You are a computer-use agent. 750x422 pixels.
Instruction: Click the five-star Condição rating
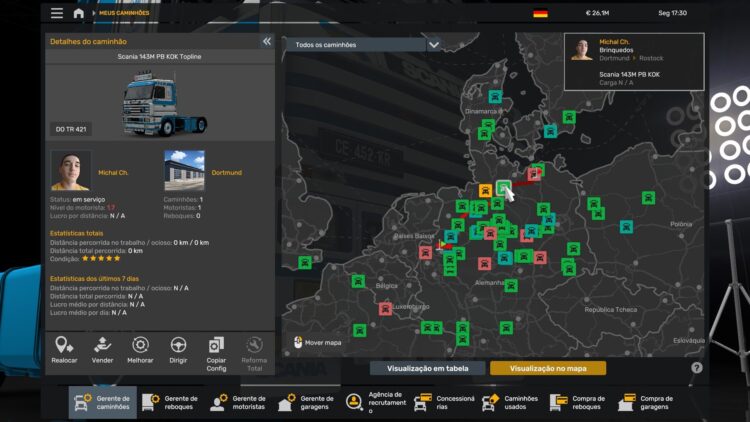[101, 258]
